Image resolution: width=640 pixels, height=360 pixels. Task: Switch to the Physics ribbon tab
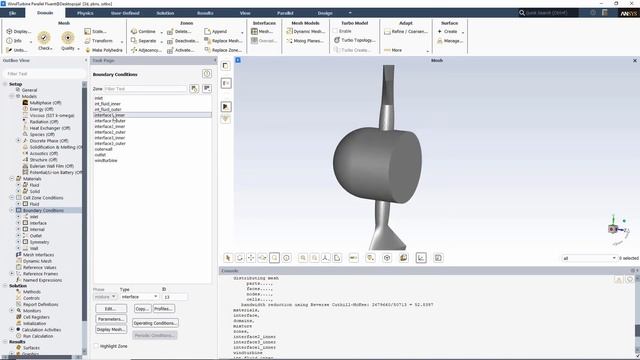85,13
